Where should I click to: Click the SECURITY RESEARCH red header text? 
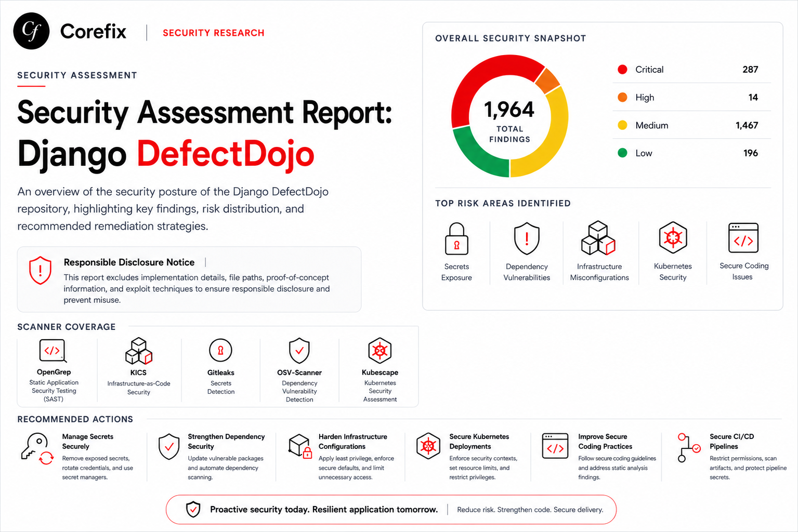point(214,33)
